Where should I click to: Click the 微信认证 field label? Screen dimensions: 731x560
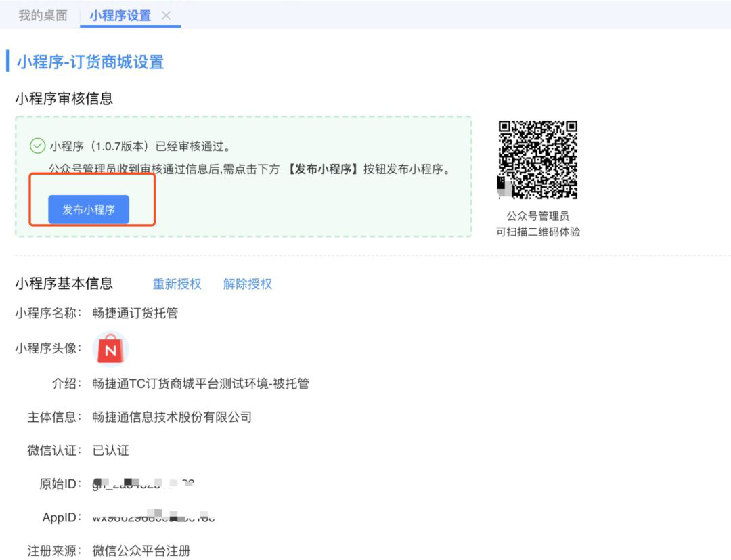(54, 450)
